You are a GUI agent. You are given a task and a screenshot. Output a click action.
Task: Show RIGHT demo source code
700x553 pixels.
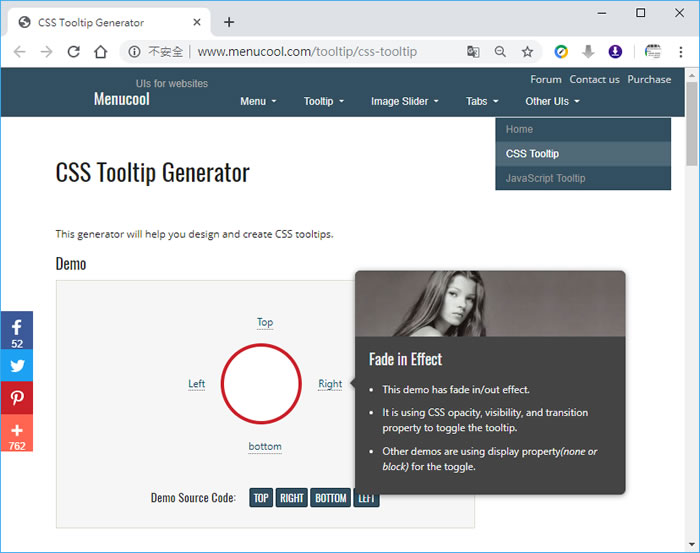coord(292,498)
